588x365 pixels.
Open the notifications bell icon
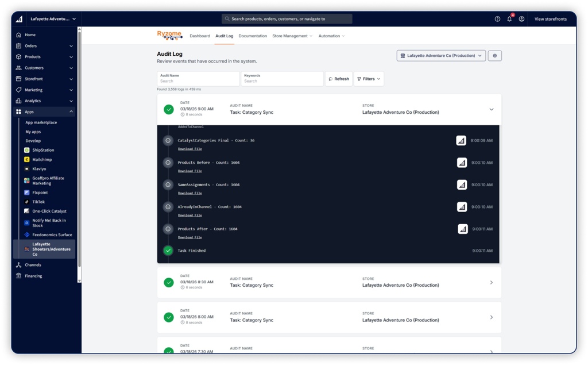509,19
